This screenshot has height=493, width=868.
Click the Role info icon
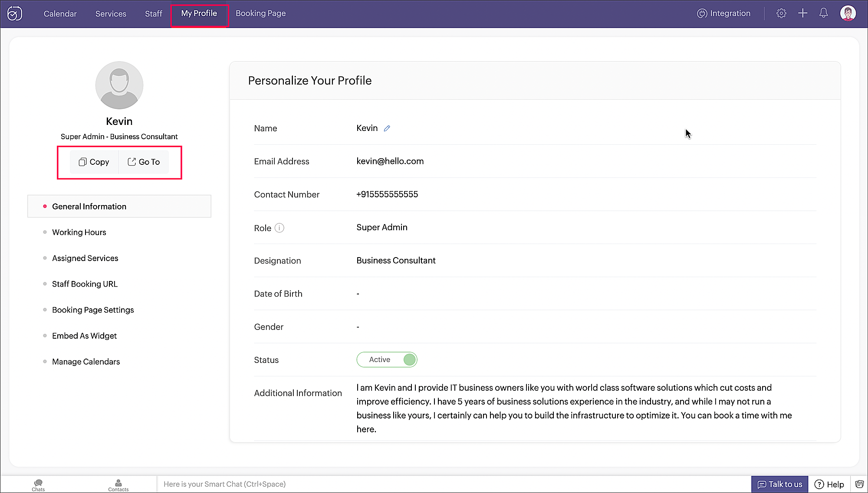tap(279, 228)
